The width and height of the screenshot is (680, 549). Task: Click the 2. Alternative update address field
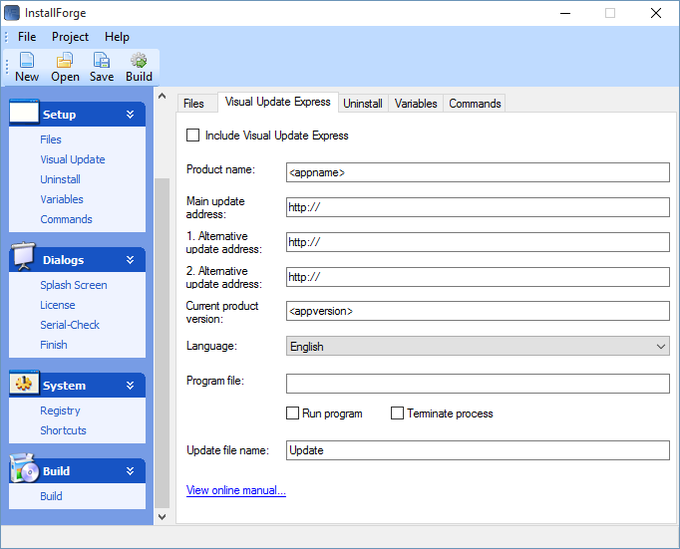(x=477, y=277)
